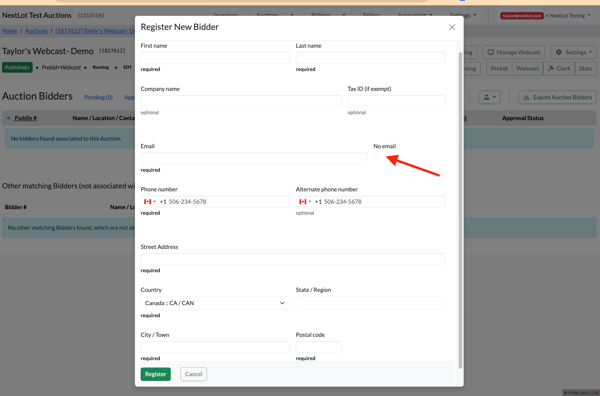The image size is (600, 396).
Task: Open the Auctions breadcrumb link
Action: point(36,31)
